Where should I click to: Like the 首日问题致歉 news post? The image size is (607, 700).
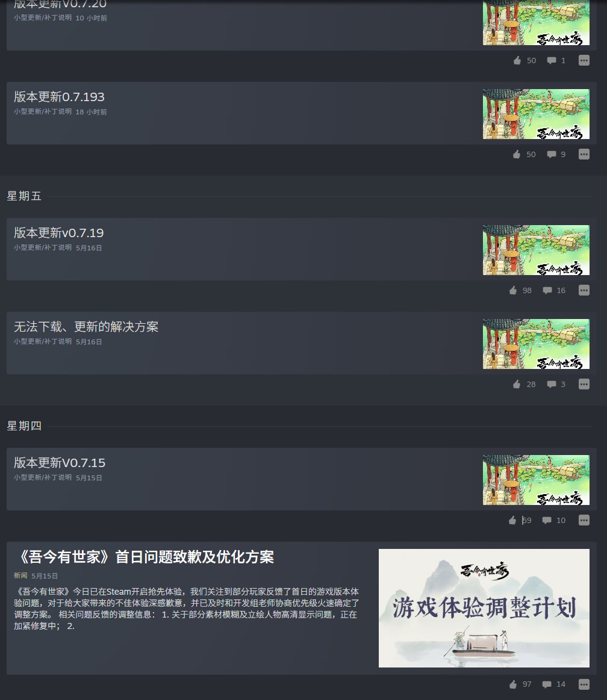[x=512, y=684]
